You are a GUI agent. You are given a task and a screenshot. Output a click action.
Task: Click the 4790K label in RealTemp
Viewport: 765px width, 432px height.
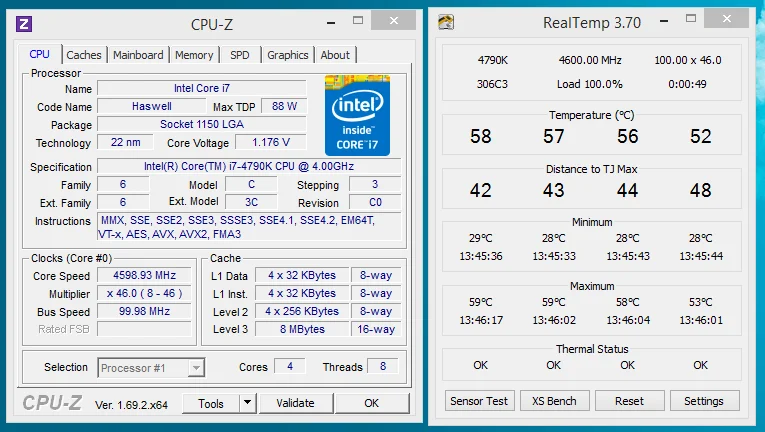click(493, 60)
